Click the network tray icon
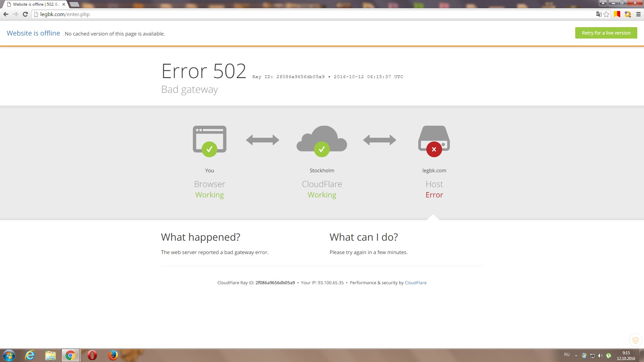644x362 pixels. pos(592,356)
